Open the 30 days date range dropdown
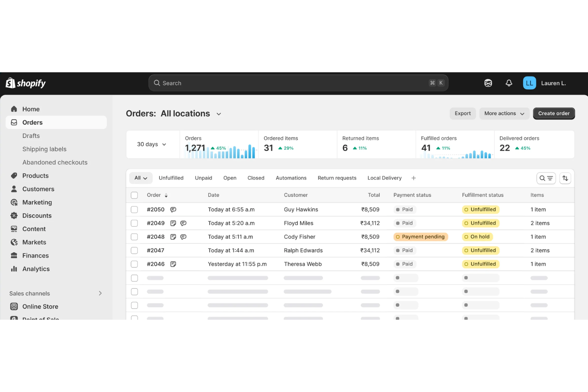 pos(151,144)
